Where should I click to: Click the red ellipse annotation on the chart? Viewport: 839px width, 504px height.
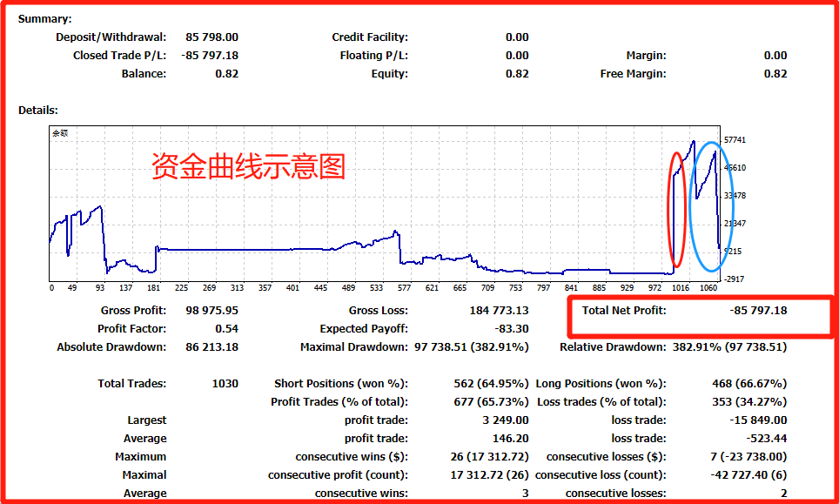[x=677, y=210]
